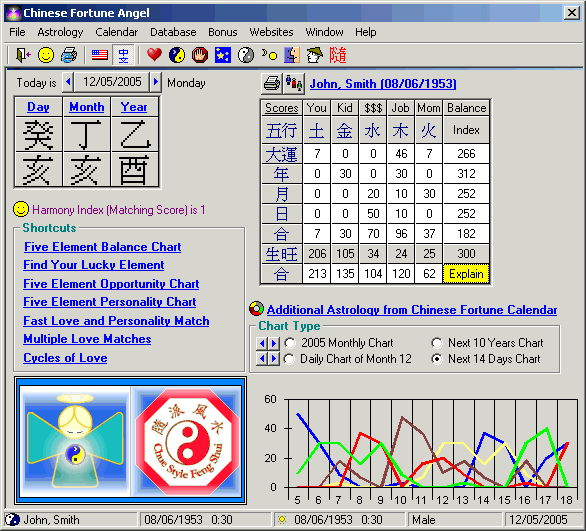Image resolution: width=586 pixels, height=531 pixels.
Task: Click the crescent moon and sun icon
Action: coord(269,55)
